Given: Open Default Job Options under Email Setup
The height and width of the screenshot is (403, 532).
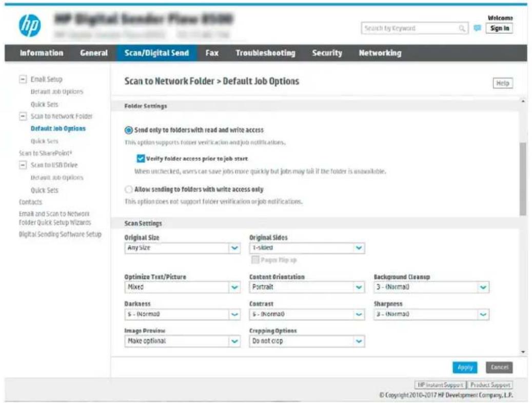Looking at the screenshot, I should pos(56,92).
